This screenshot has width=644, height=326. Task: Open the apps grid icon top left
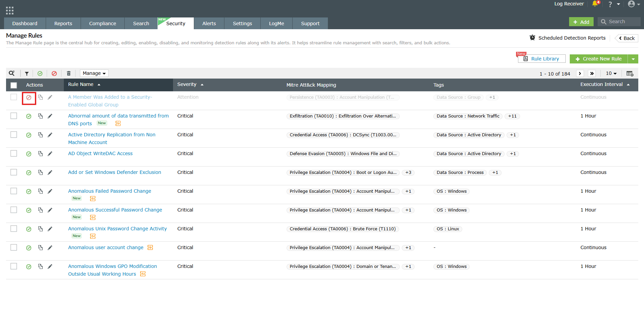coord(9,10)
